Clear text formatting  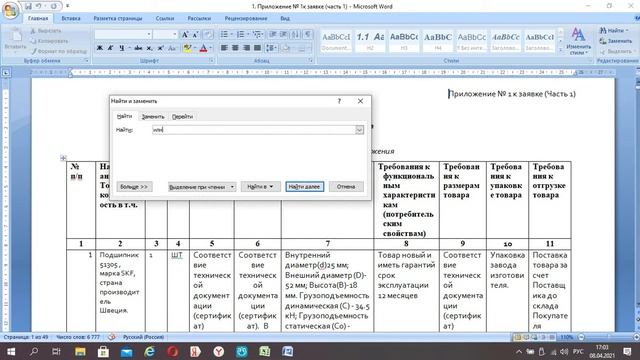coord(208,35)
